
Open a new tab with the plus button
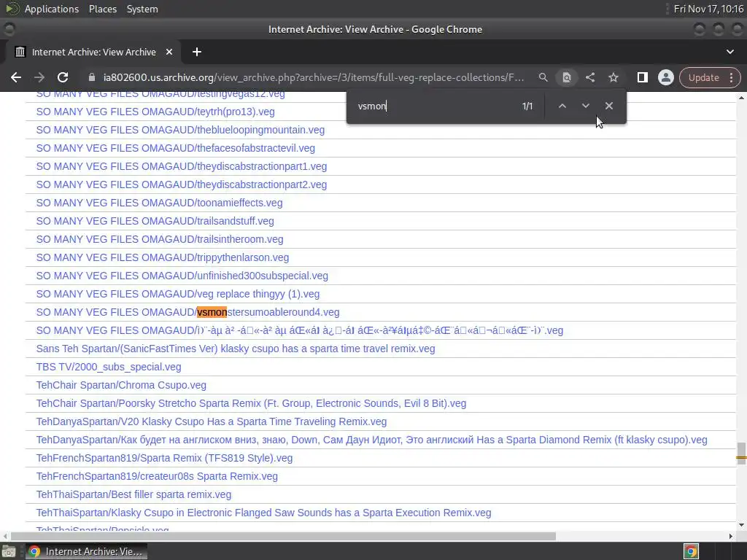197,52
